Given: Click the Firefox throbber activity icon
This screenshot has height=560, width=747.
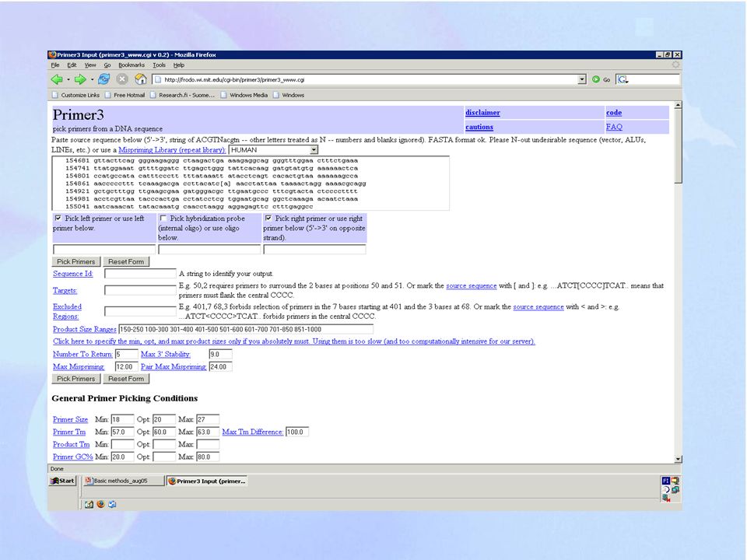Looking at the screenshot, I should (x=675, y=65).
